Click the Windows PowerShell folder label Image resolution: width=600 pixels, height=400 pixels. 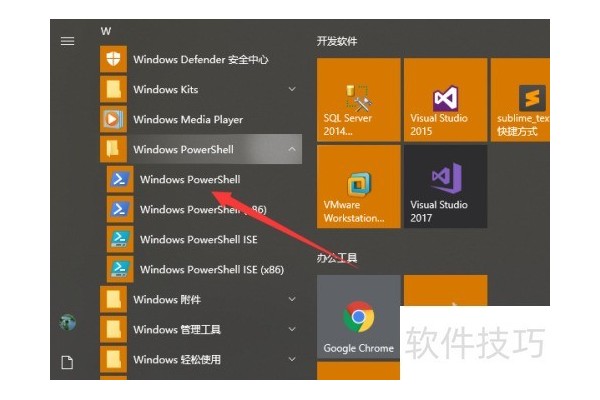tap(183, 149)
